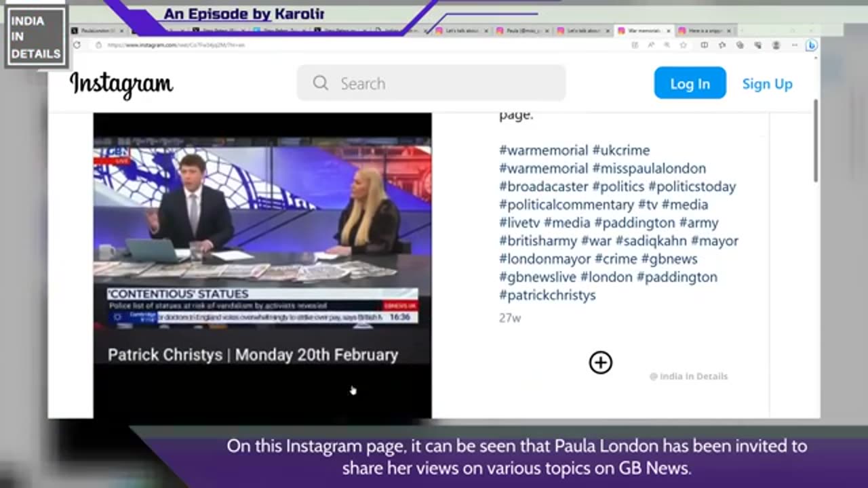Open the #tv hashtag
The height and width of the screenshot is (488, 868).
pos(648,205)
